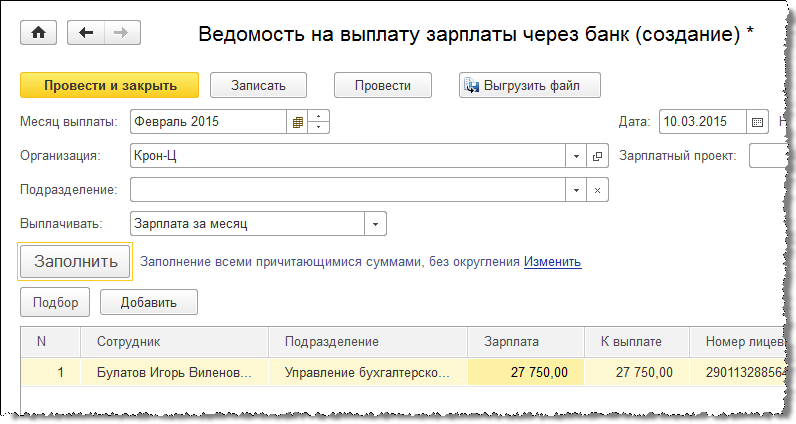Clear the Подразделение field with X icon
796x424 pixels.
pyautogui.click(x=598, y=190)
